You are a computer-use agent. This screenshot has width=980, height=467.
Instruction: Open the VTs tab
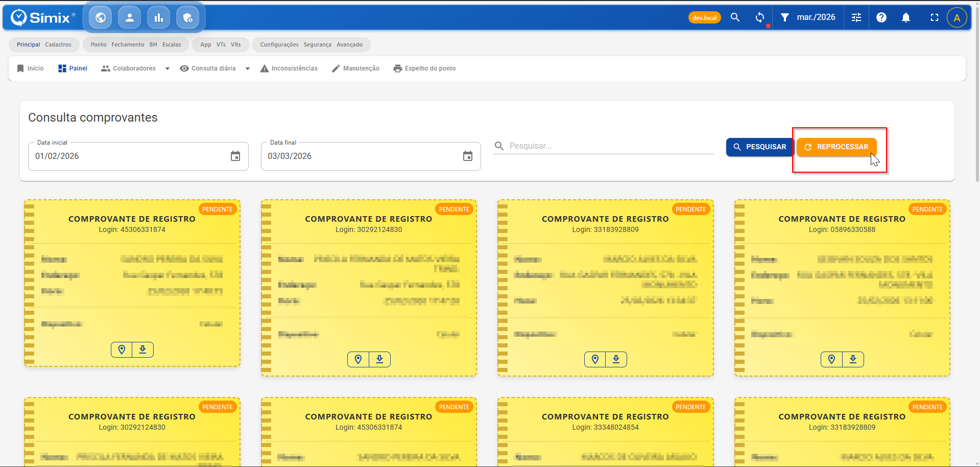tap(221, 44)
